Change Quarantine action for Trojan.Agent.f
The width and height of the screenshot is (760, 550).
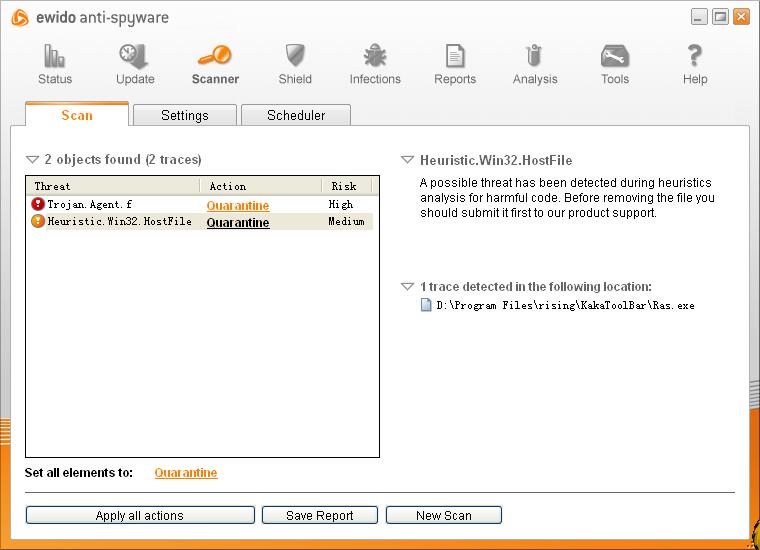[238, 205]
